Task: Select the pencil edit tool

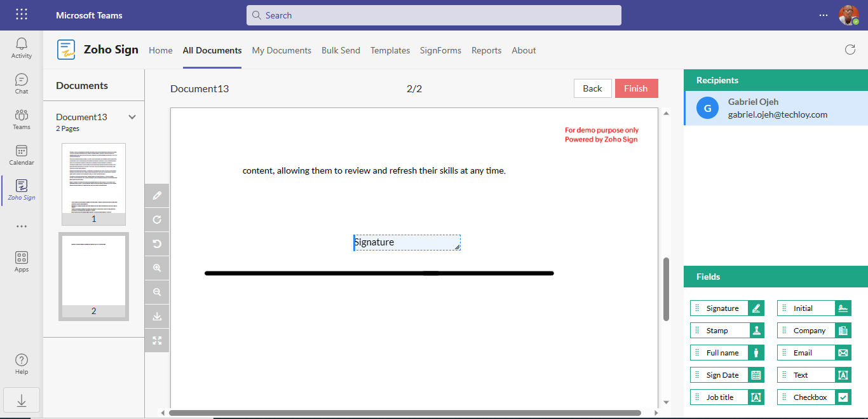Action: click(x=157, y=196)
